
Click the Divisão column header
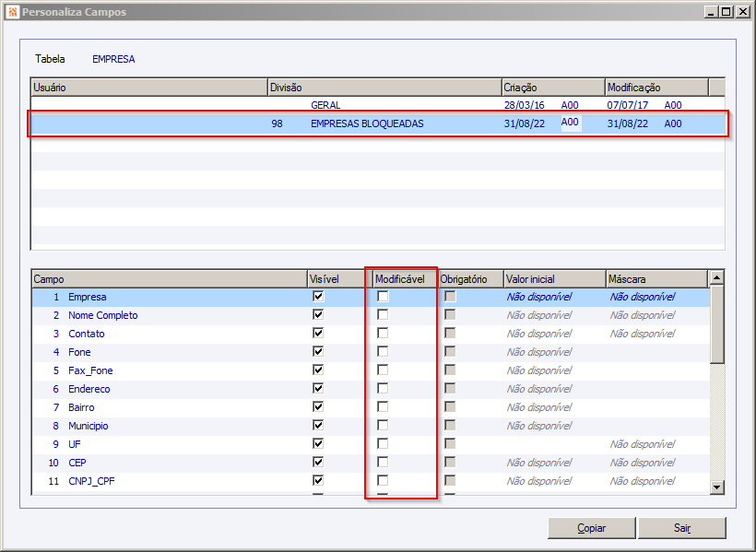pyautogui.click(x=384, y=88)
